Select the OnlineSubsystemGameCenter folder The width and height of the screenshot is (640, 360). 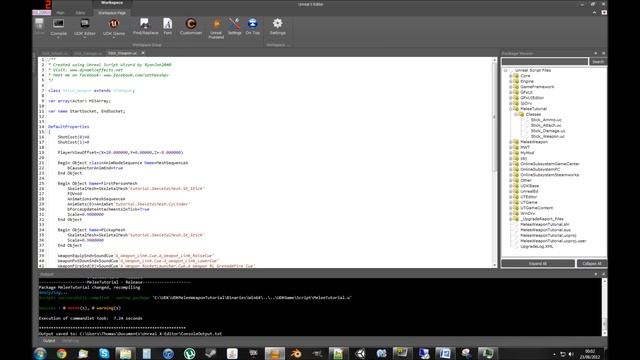click(550, 164)
